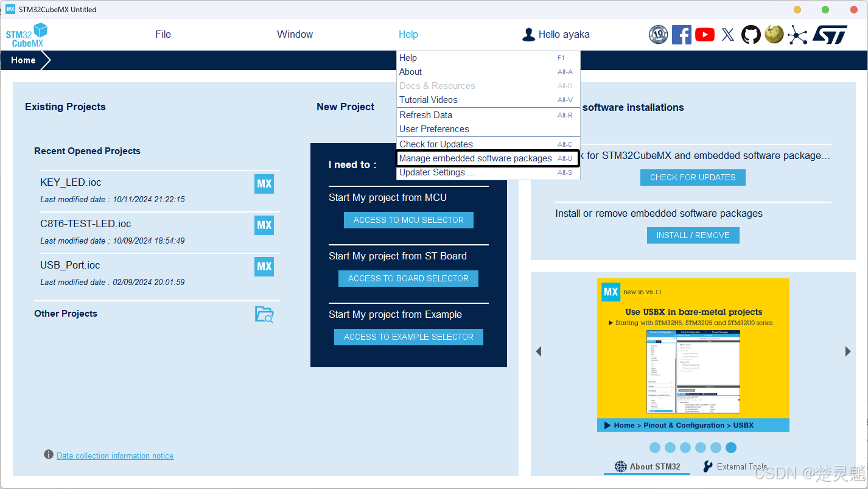Click the STM32CubeMX logo

tap(27, 35)
